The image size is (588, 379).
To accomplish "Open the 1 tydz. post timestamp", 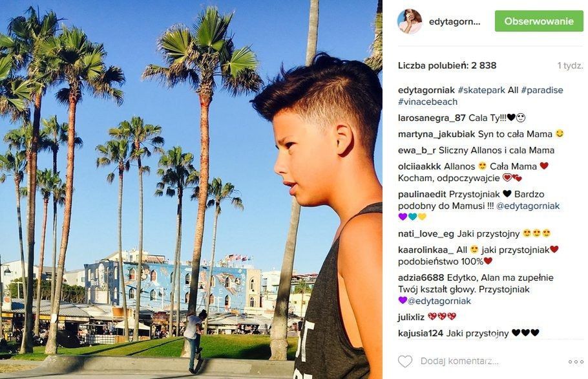I will [570, 66].
